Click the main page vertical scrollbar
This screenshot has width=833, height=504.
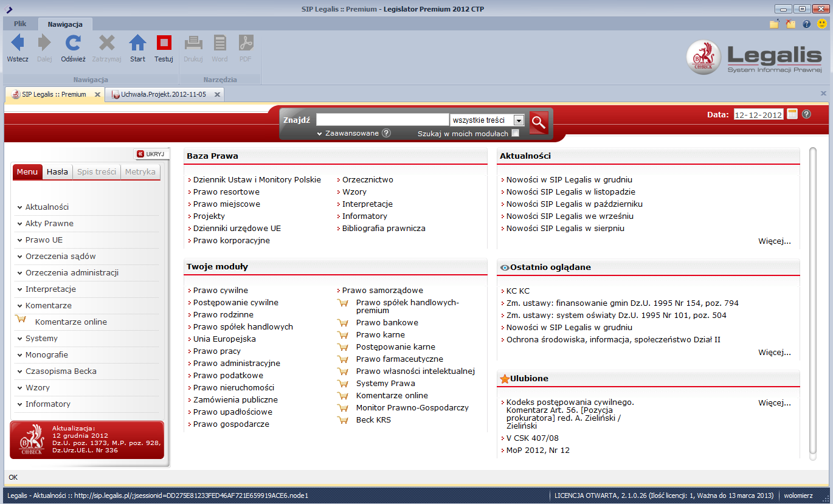point(813,303)
